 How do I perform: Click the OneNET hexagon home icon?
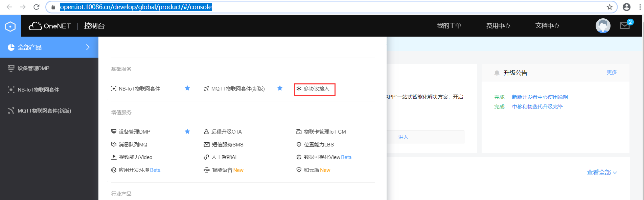10,26
